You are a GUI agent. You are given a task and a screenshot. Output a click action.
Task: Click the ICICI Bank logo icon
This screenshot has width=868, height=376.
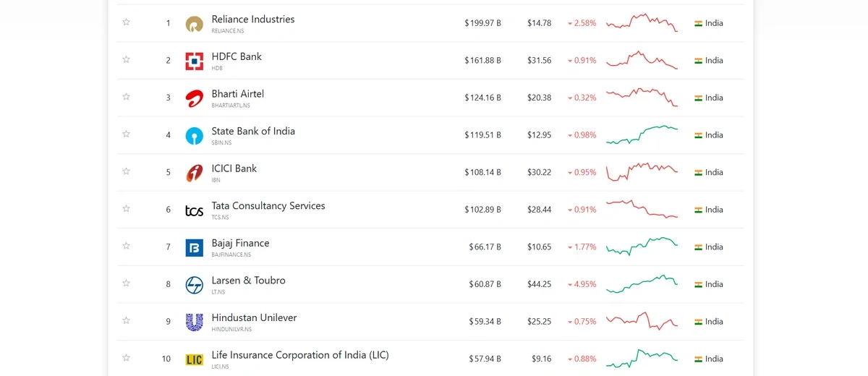point(194,173)
